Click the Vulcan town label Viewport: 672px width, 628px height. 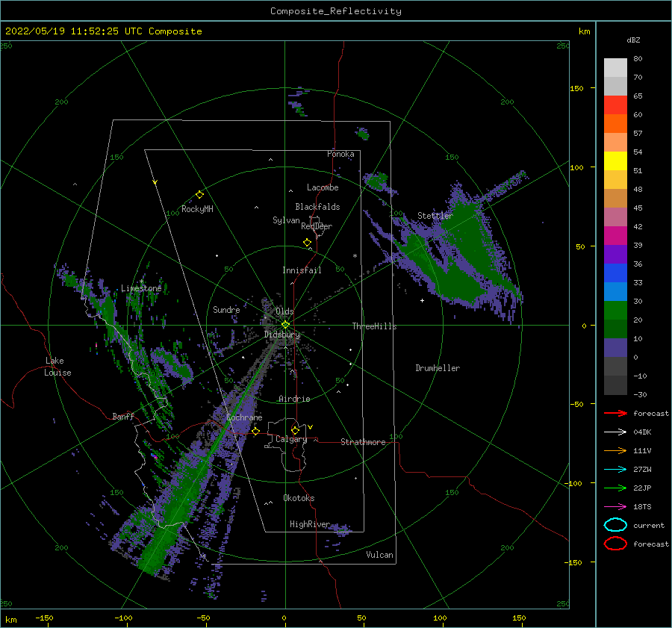tap(380, 555)
